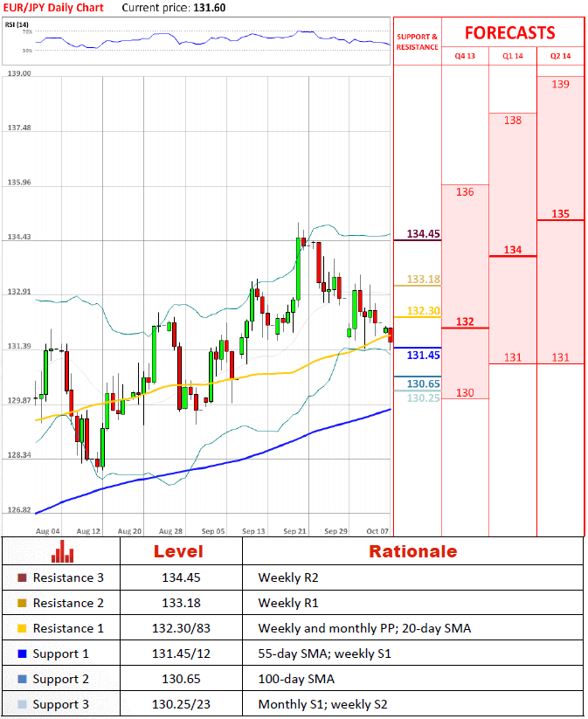Click the Support 2 steel-blue legend square
Screen dimensions: 588x719
21,679
